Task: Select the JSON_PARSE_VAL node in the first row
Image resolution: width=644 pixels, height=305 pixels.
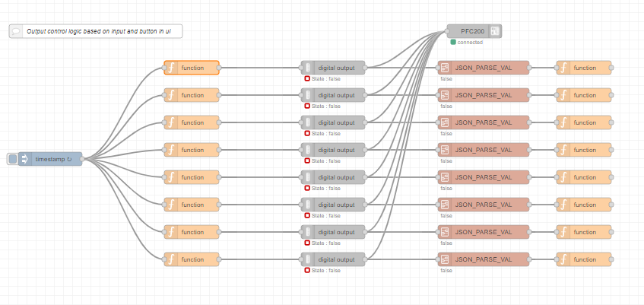Action: click(484, 68)
